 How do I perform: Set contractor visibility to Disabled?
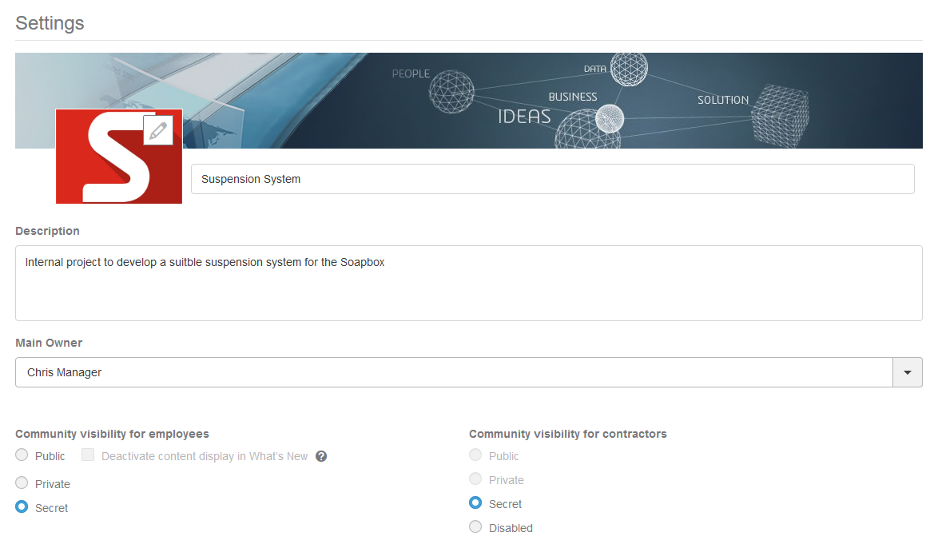[475, 527]
